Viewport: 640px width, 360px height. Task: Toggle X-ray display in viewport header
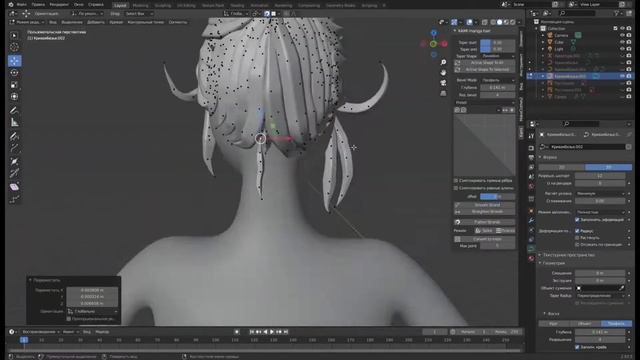tap(484, 22)
